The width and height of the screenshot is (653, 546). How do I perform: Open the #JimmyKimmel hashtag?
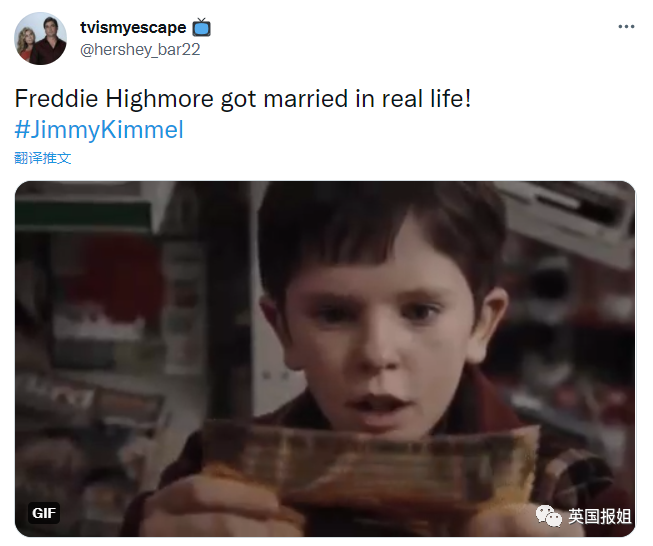coord(99,130)
